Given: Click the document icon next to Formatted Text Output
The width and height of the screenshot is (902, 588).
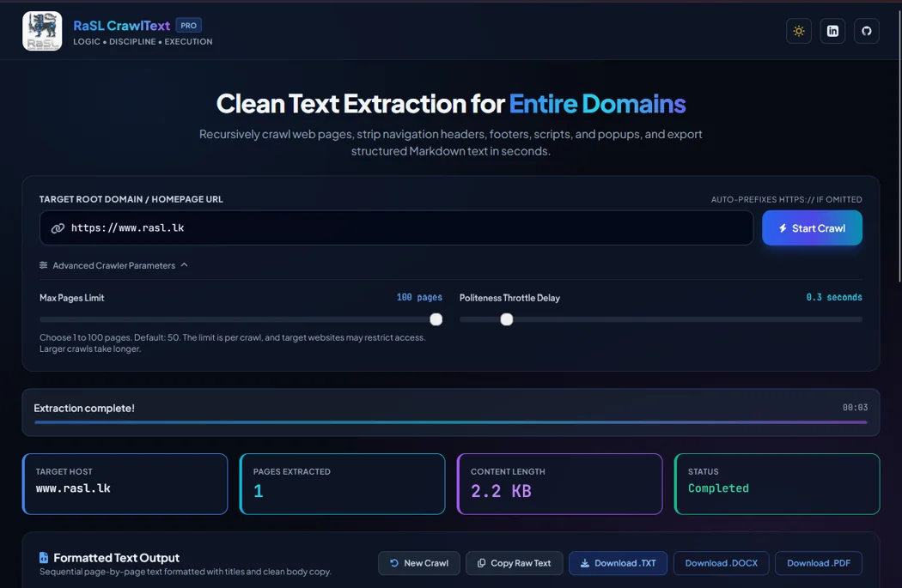Looking at the screenshot, I should tap(44, 558).
